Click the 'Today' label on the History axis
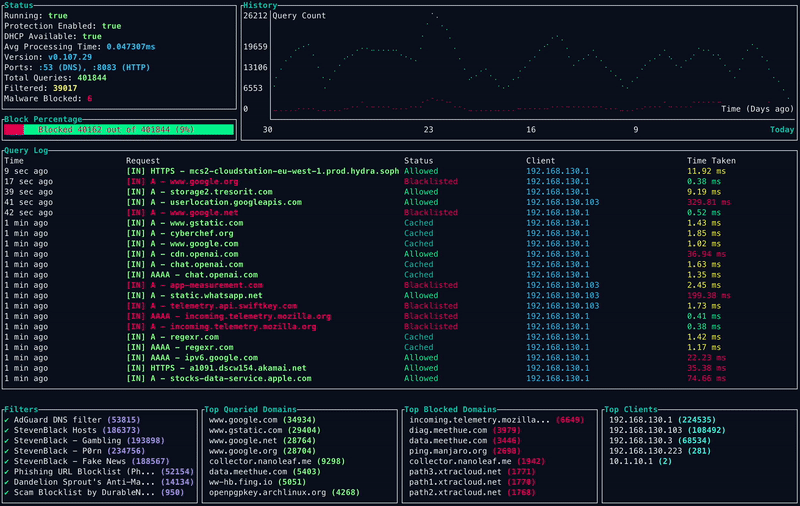This screenshot has height=506, width=800. [782, 130]
